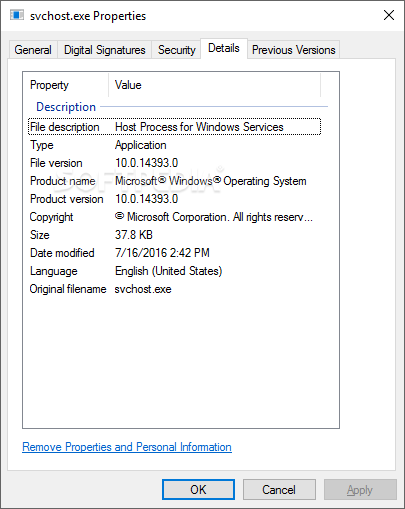Click the svchost.exe title bar icon

coord(17,15)
